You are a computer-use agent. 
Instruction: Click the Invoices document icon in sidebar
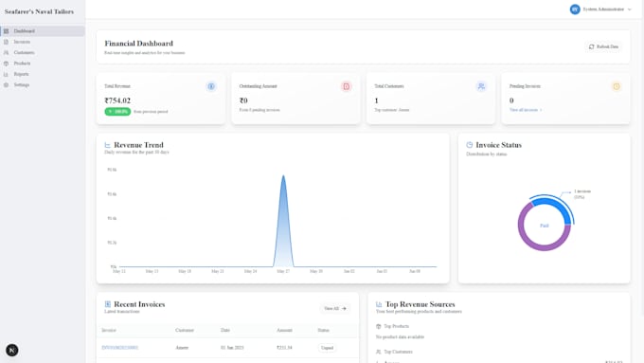(7, 42)
